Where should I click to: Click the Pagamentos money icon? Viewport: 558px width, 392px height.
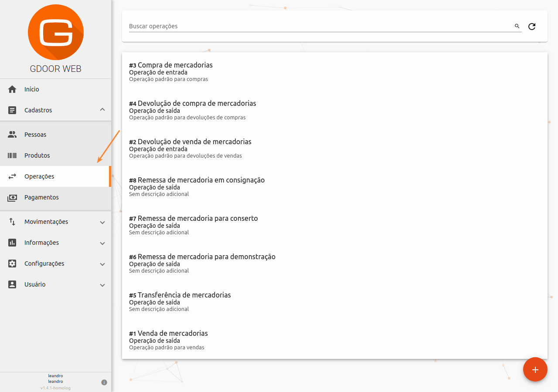pos(12,197)
